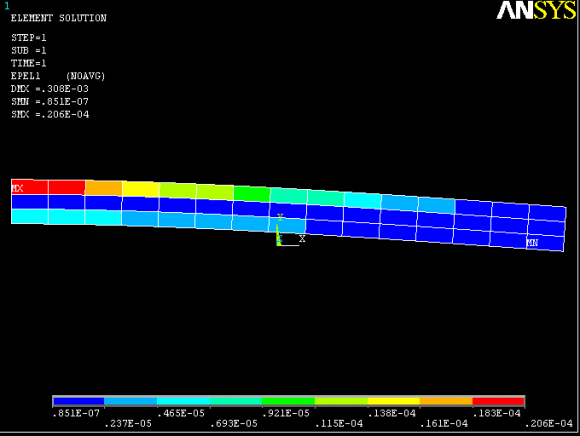580x436 pixels.
Task: Click the MN minimum strain marker
Action: click(x=532, y=243)
